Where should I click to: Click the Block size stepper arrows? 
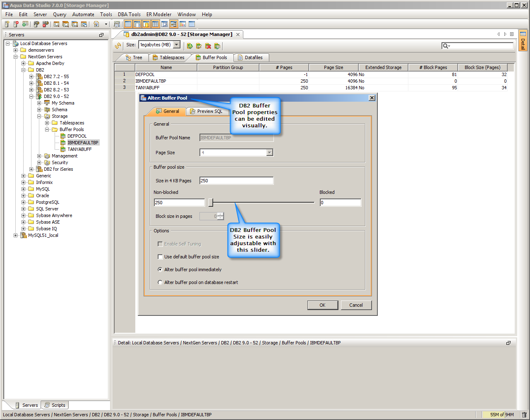tap(221, 216)
